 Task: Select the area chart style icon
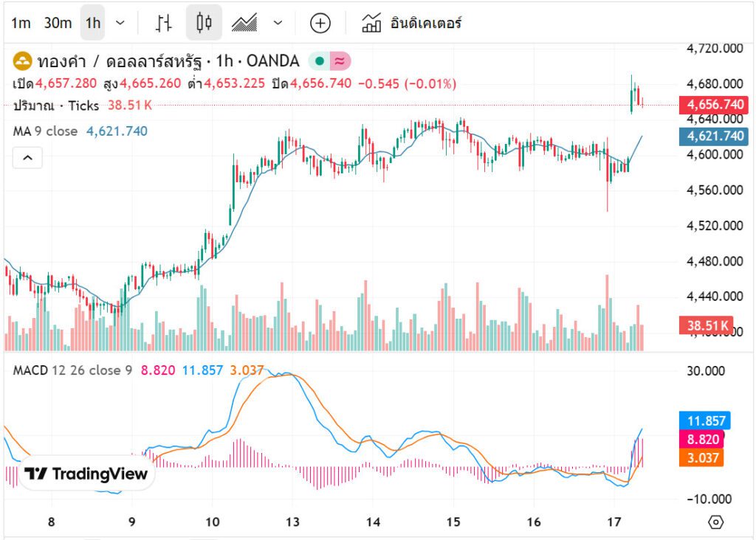244,23
